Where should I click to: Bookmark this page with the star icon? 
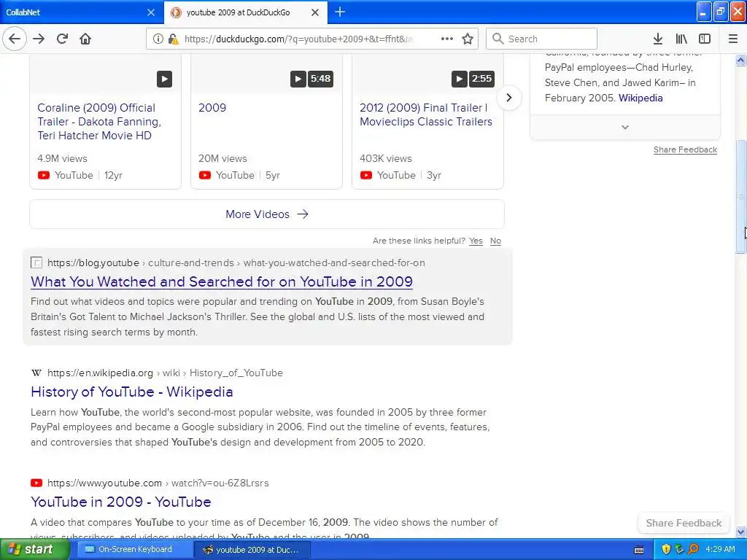click(468, 39)
